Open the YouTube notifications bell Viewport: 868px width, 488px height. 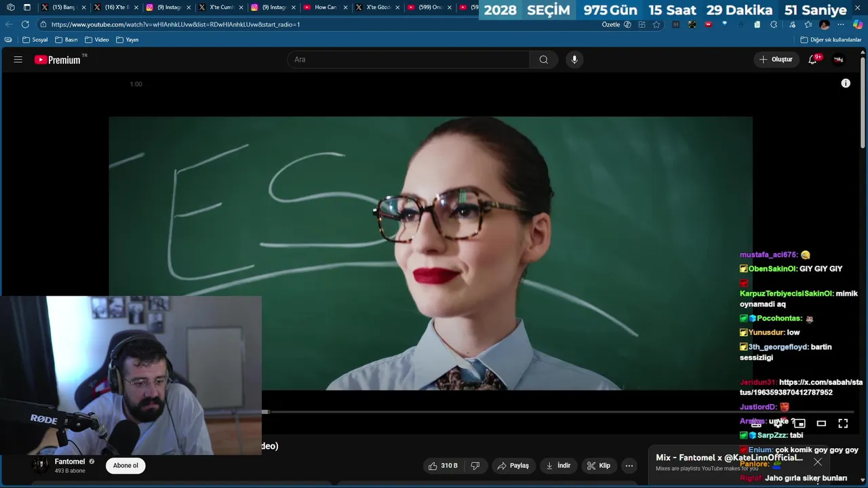[x=812, y=60]
